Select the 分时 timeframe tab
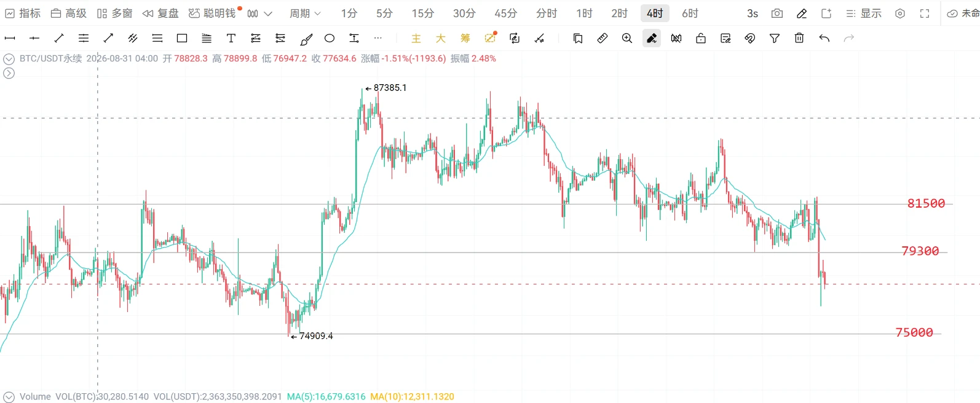The width and height of the screenshot is (980, 403). [x=547, y=14]
